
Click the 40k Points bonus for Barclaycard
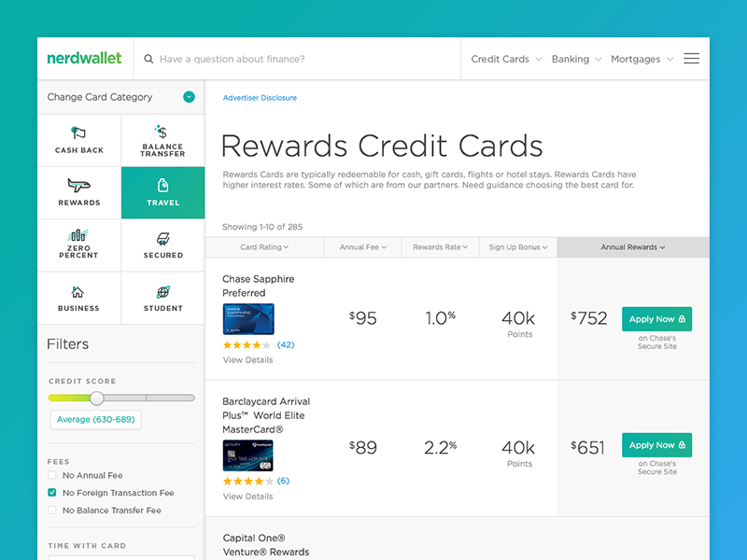tap(518, 454)
